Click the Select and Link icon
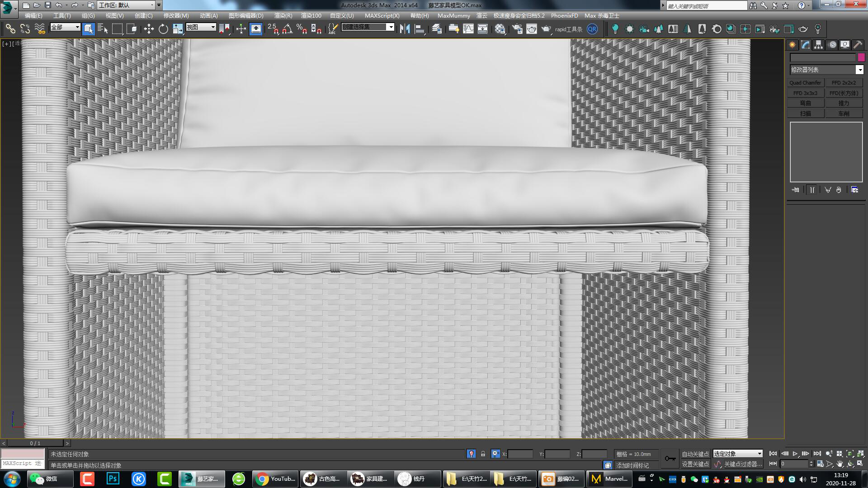Image resolution: width=868 pixels, height=488 pixels. tap(10, 29)
